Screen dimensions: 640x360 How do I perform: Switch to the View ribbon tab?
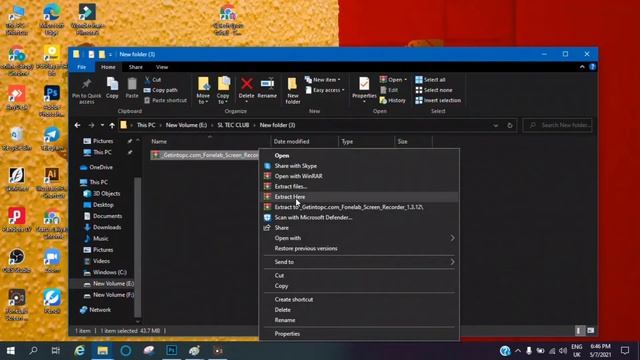pyautogui.click(x=162, y=67)
